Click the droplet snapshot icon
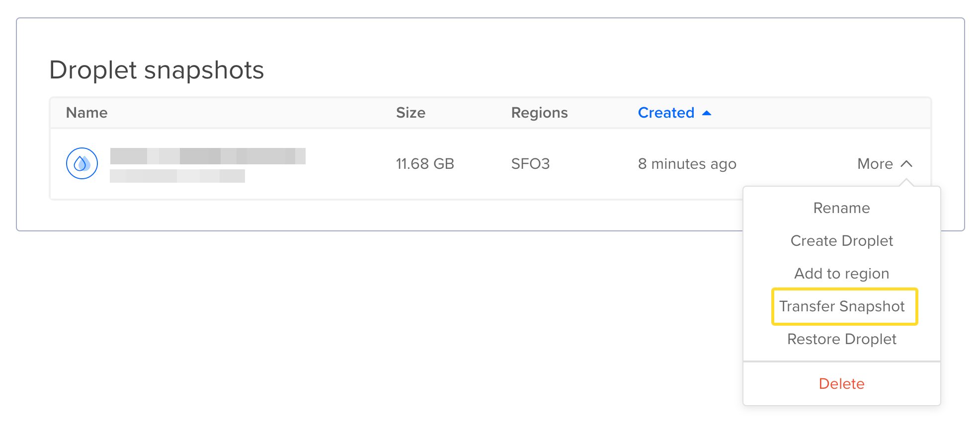980x426 pixels. click(x=82, y=163)
